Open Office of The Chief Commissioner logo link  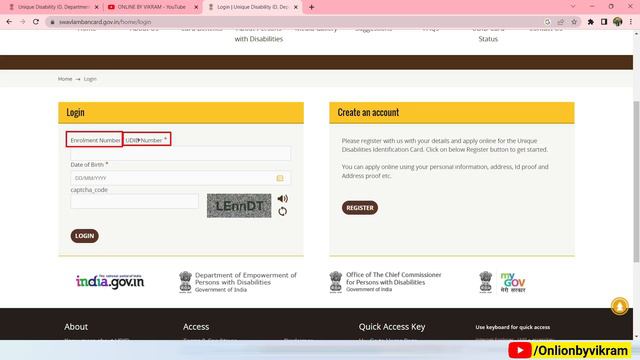(x=385, y=282)
